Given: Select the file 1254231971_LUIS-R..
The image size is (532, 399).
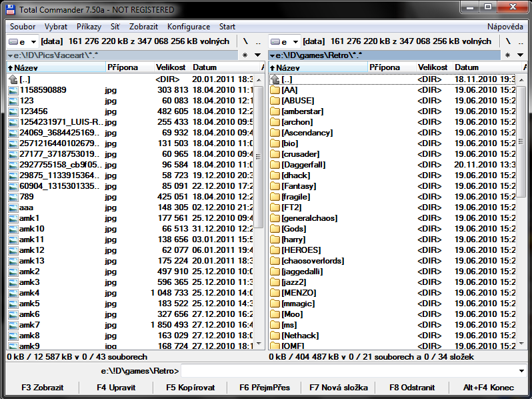Looking at the screenshot, I should pos(61,122).
